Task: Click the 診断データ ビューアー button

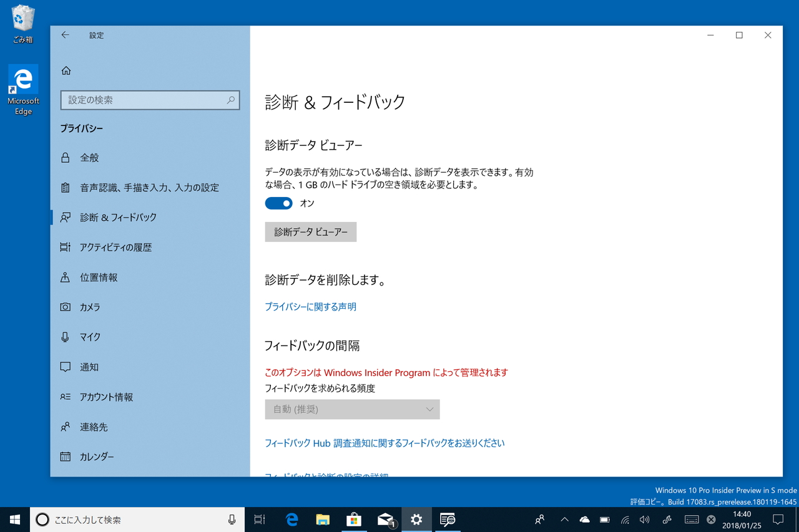Action: tap(310, 231)
